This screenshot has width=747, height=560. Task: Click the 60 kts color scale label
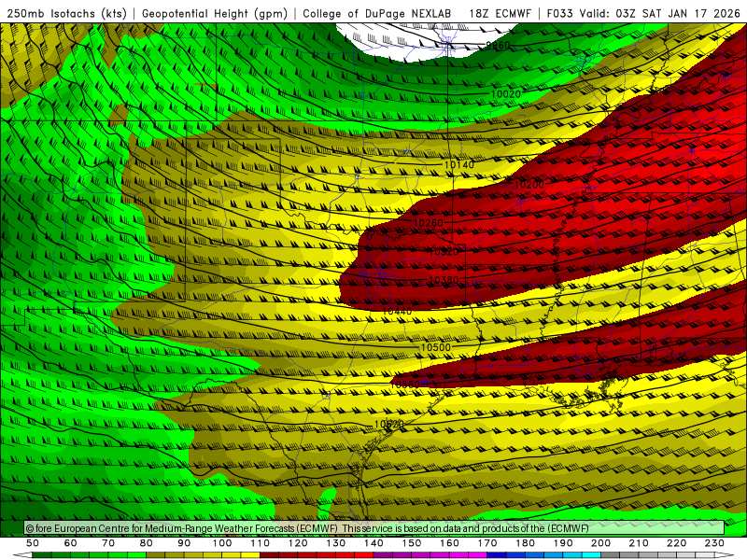(71, 543)
